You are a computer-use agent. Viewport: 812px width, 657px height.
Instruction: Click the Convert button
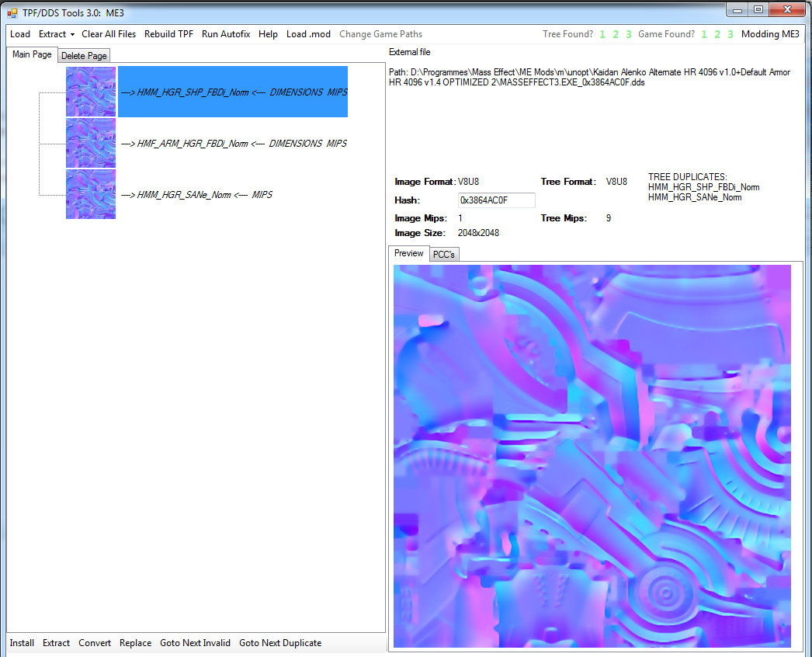pos(95,643)
